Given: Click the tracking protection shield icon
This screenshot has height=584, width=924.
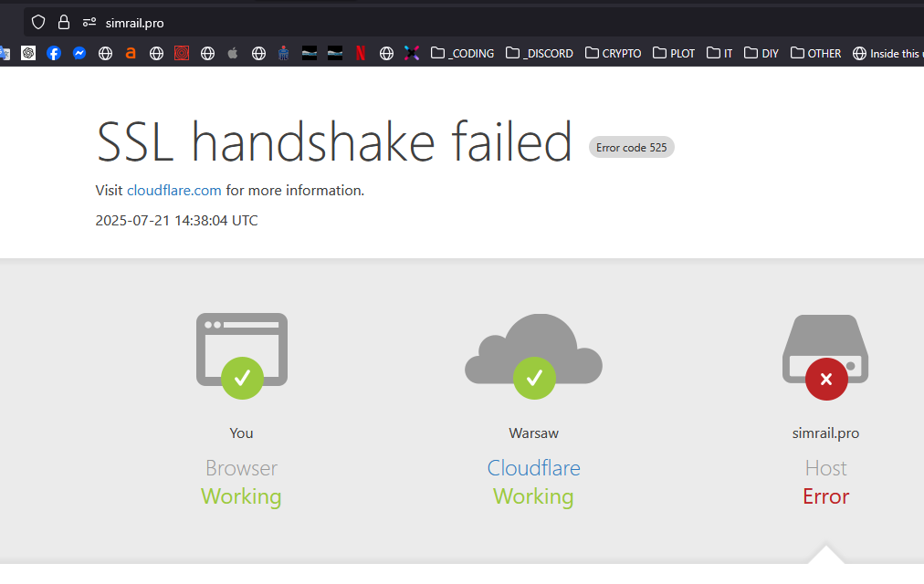Looking at the screenshot, I should click(38, 23).
